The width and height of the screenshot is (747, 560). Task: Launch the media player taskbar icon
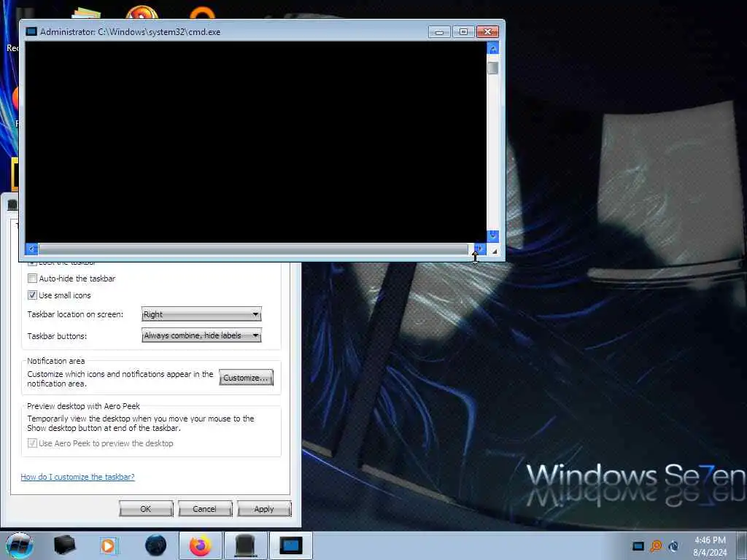(108, 545)
